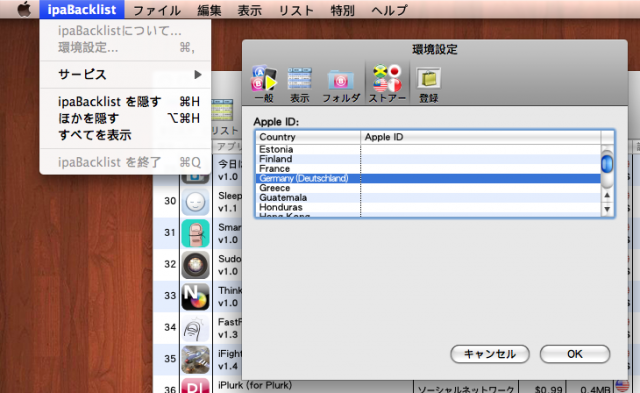
Task: Click the Apple ID cell for Germany
Action: point(480,178)
